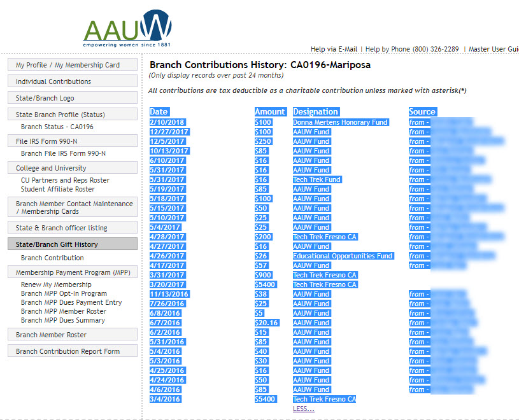Click date 12/5/2017

click(167, 141)
